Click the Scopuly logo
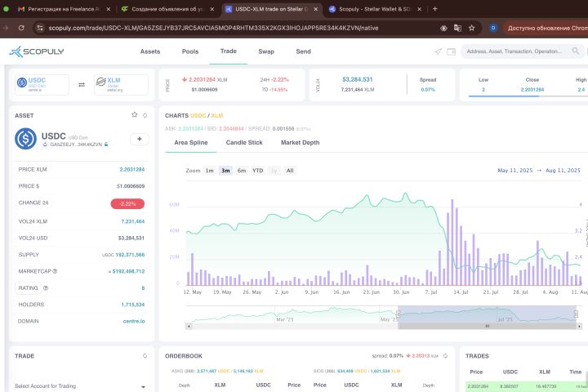 point(37,51)
